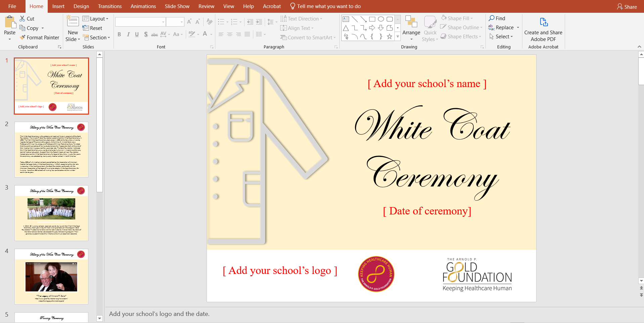Click Create and Share Adobe PDF icon
This screenshot has height=323, width=644.
543,23
